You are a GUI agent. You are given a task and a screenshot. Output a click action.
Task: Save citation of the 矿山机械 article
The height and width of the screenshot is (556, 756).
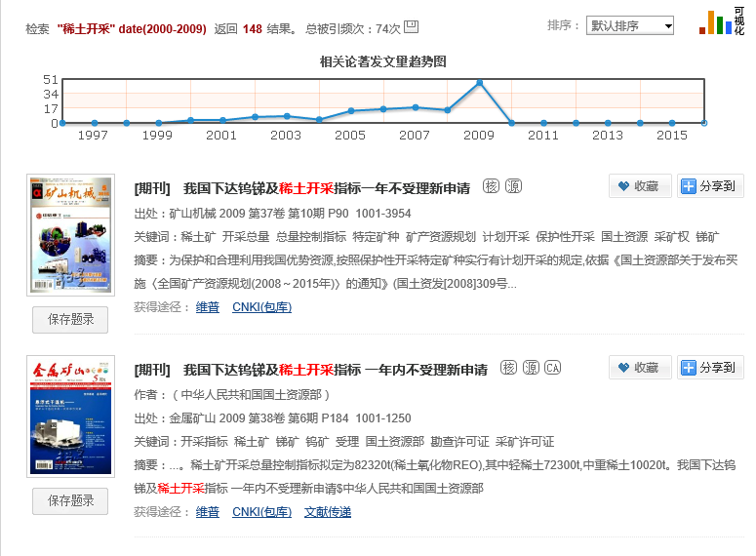coord(70,320)
